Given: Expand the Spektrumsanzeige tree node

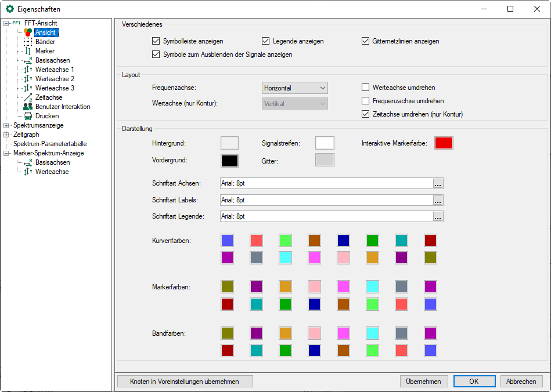Looking at the screenshot, I should pyautogui.click(x=6, y=125).
